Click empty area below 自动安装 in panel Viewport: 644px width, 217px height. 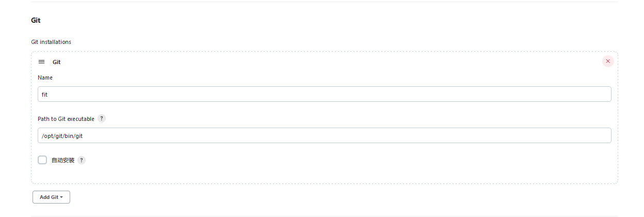point(324,174)
